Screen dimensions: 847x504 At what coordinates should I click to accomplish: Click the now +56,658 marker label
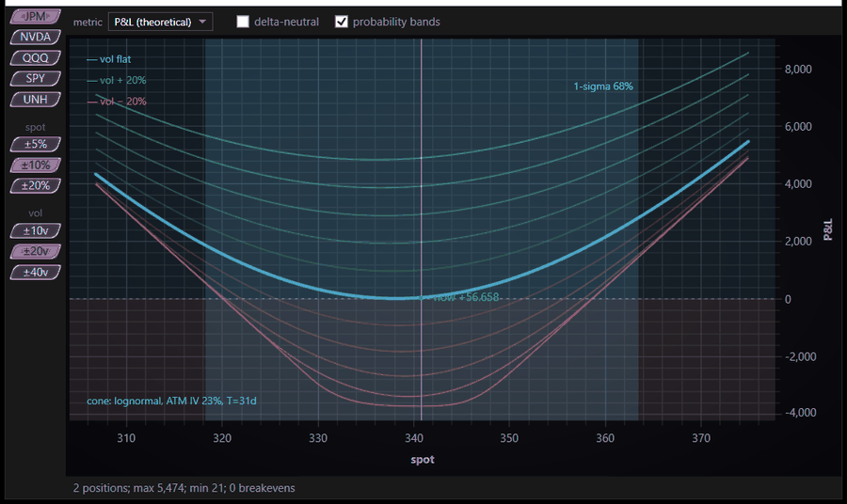(466, 297)
